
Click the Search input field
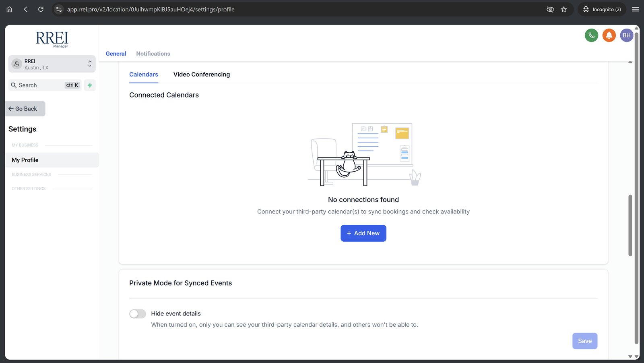[x=45, y=85]
